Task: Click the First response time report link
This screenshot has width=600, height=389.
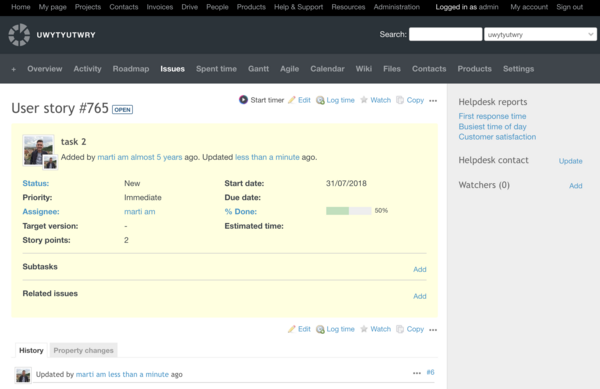Action: pyautogui.click(x=492, y=116)
